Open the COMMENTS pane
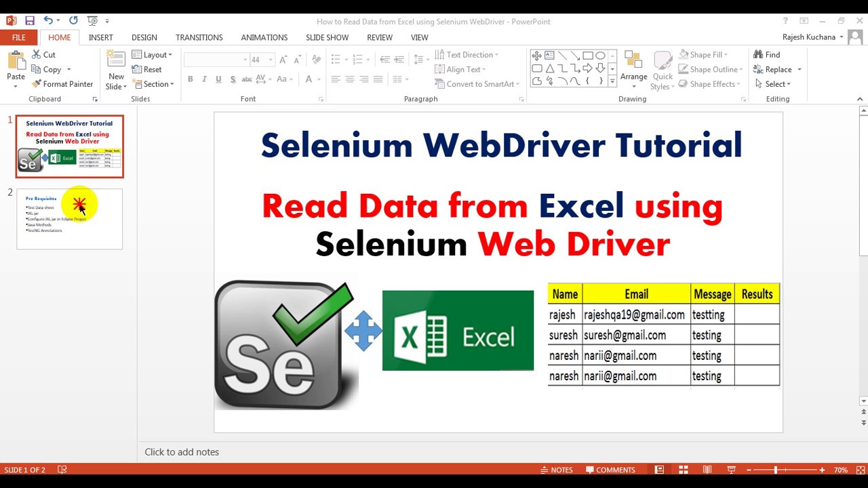The image size is (868, 488). (610, 470)
